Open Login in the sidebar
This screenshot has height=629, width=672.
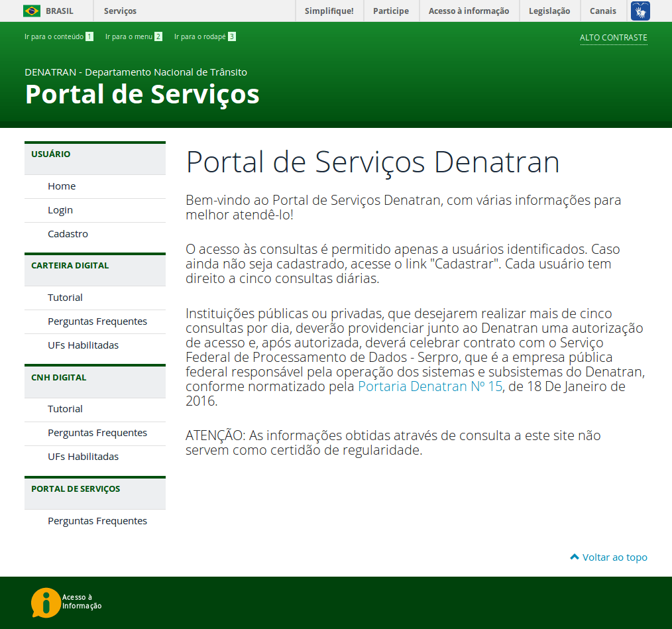[x=60, y=210]
